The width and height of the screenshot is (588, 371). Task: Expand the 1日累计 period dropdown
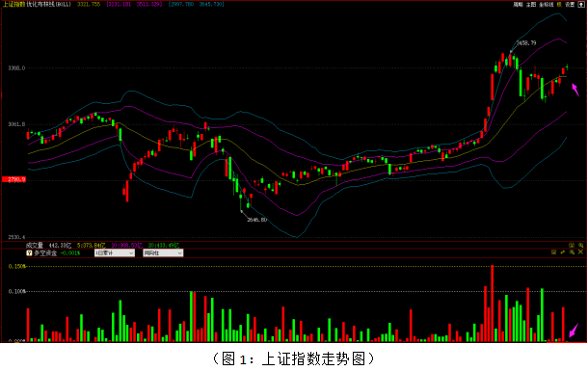[115, 252]
